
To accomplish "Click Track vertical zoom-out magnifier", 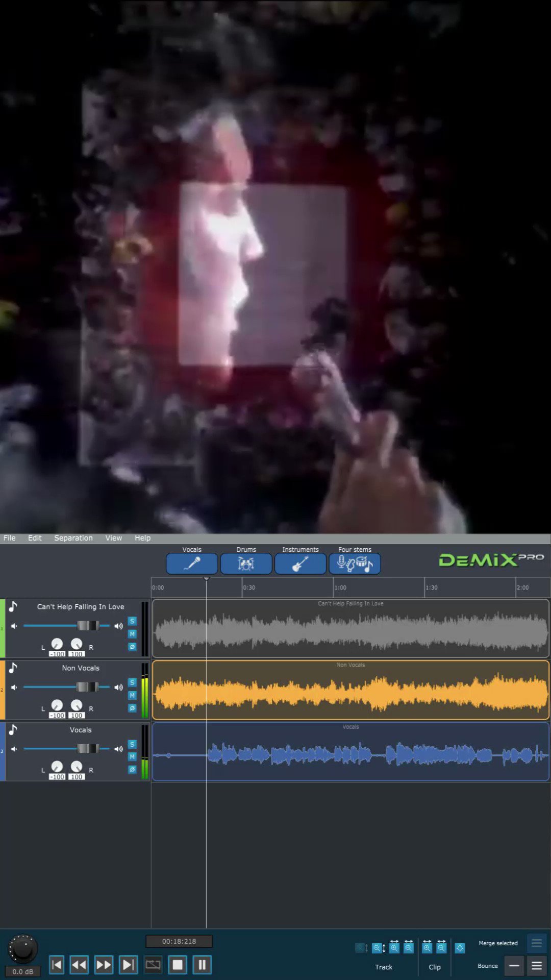I will point(379,948).
